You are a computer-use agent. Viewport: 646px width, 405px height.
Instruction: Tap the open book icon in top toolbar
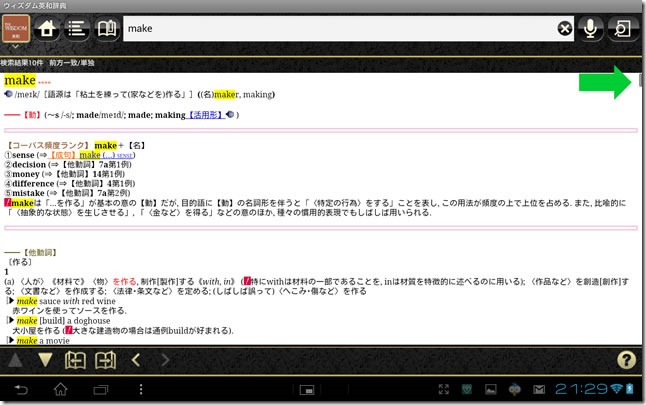tap(105, 29)
